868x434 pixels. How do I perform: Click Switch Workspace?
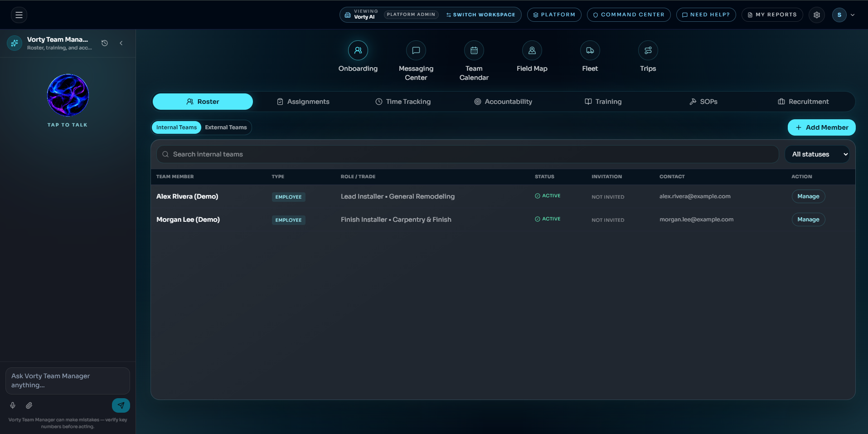click(x=481, y=15)
